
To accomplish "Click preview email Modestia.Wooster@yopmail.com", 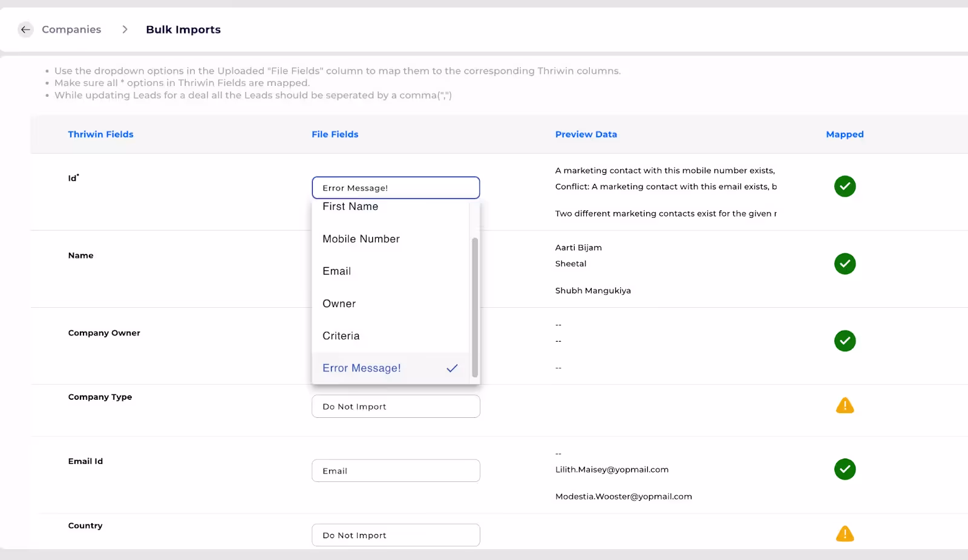I will coord(624,497).
